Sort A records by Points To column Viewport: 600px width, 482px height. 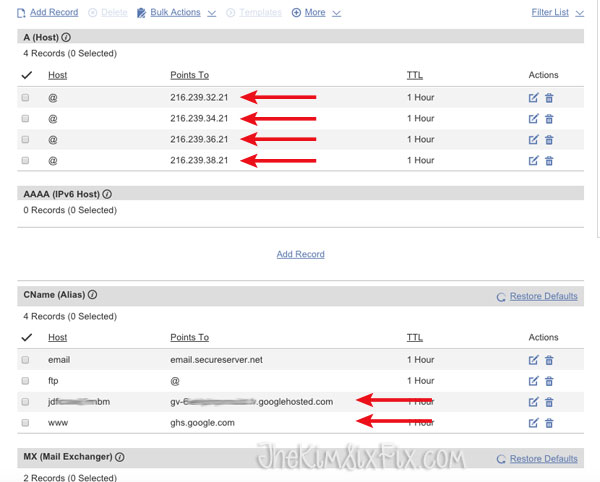pos(189,75)
